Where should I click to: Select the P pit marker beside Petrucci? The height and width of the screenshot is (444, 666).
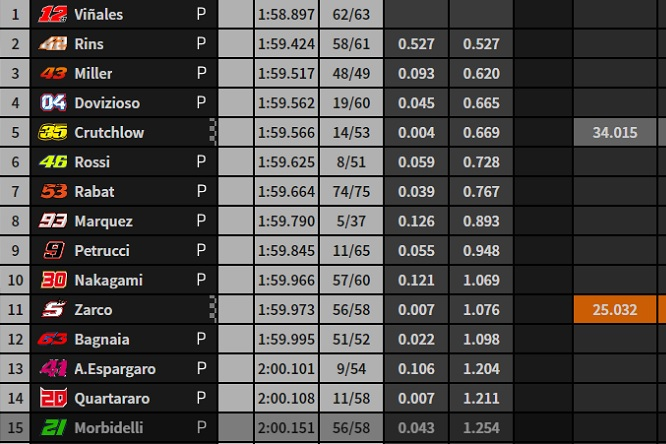click(x=201, y=250)
